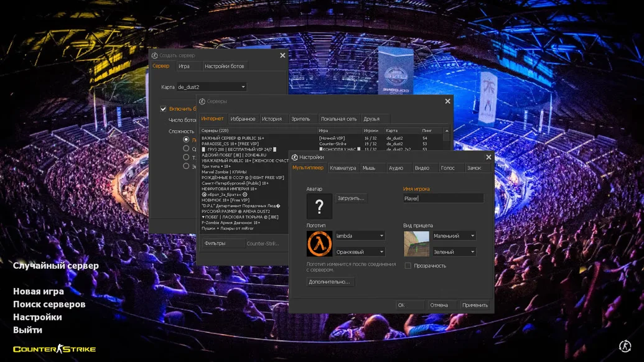Image resolution: width=644 pixels, height=362 pixels.
Task: Select the first difficulty radio button
Action: click(x=186, y=139)
